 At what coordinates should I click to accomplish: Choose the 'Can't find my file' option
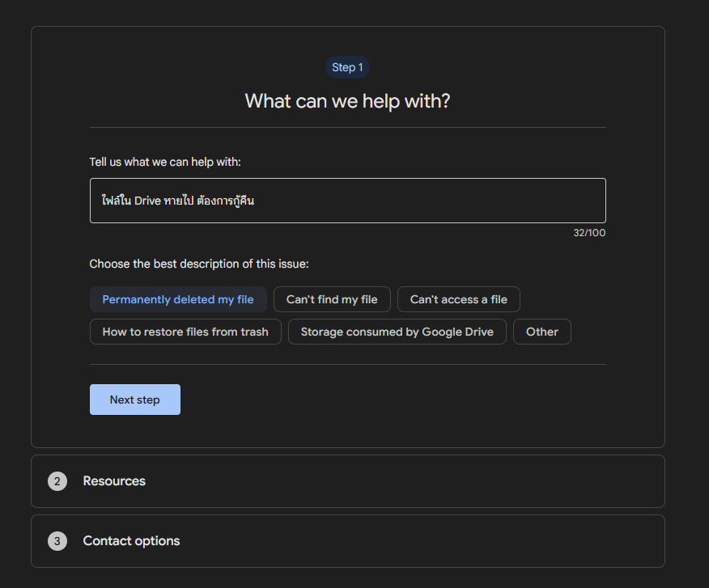[332, 299]
